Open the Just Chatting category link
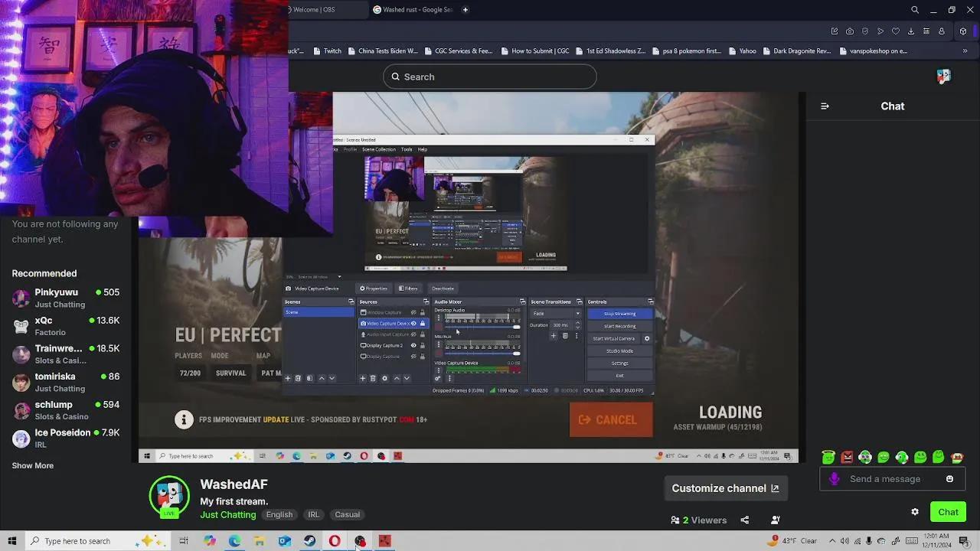Screen dimensions: 980x551 coord(228,514)
